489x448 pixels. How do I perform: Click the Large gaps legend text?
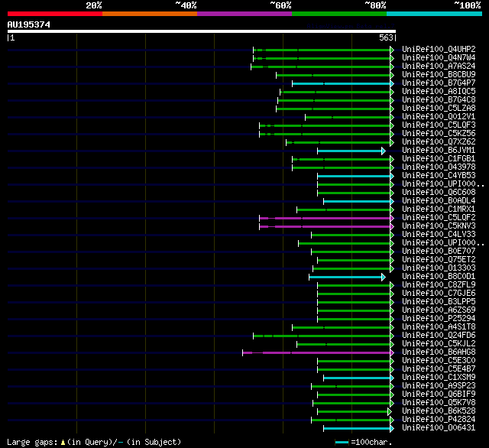94,442
